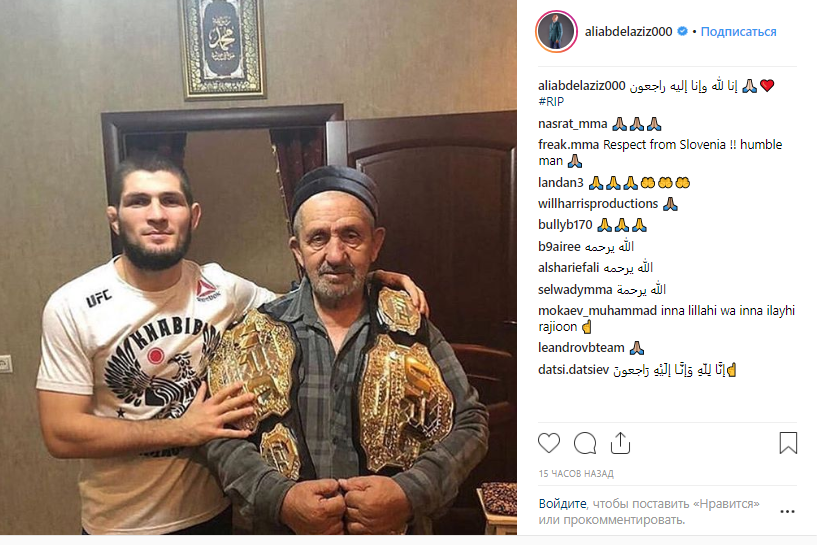Click the 15 часов назад timestamp

[x=576, y=474]
